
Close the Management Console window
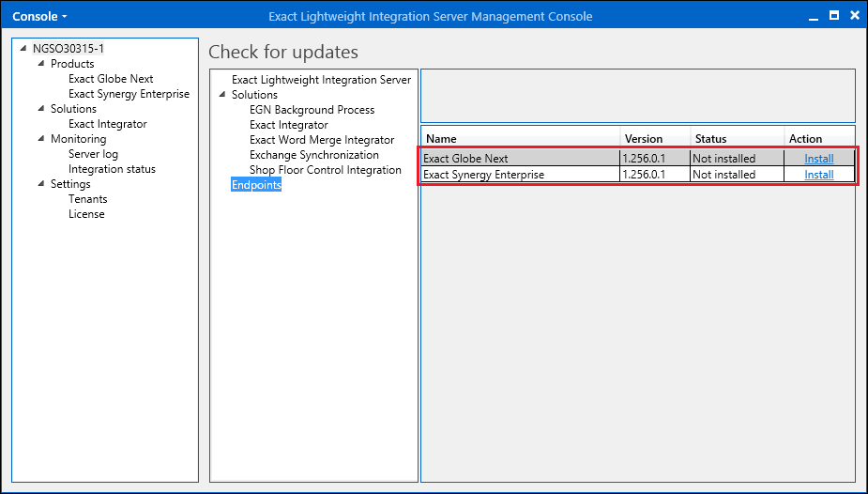[855, 16]
